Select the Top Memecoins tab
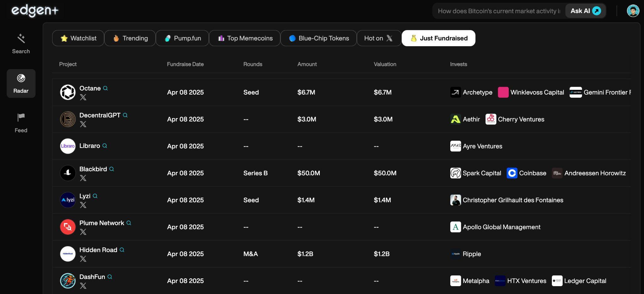 pyautogui.click(x=245, y=38)
